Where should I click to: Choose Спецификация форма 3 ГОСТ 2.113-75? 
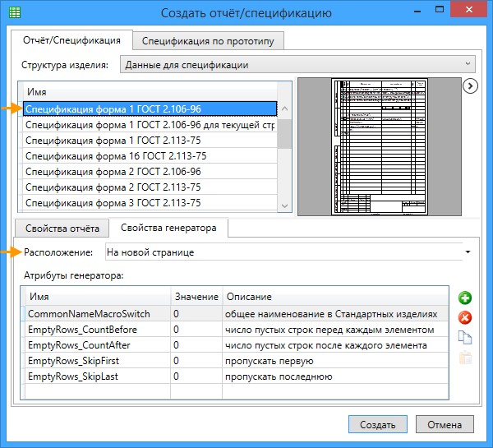tap(113, 203)
